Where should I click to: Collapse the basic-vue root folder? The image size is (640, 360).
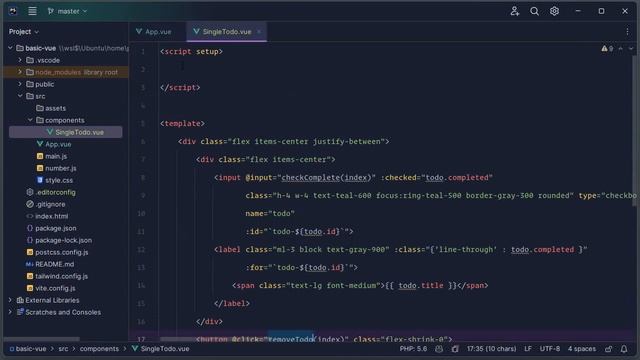pyautogui.click(x=11, y=48)
